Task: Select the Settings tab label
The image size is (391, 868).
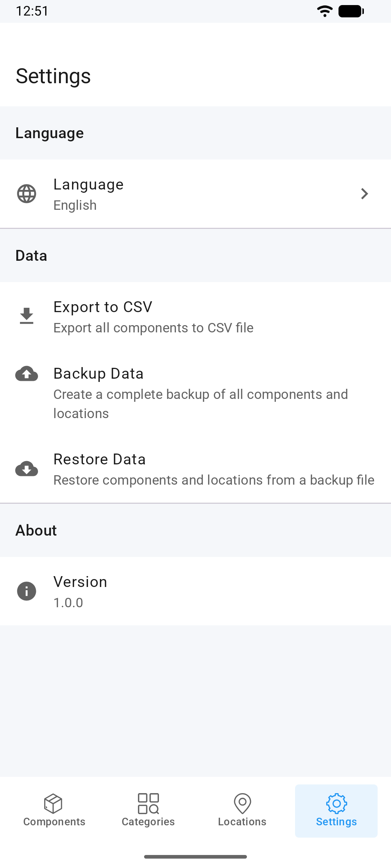Action: pos(336,822)
